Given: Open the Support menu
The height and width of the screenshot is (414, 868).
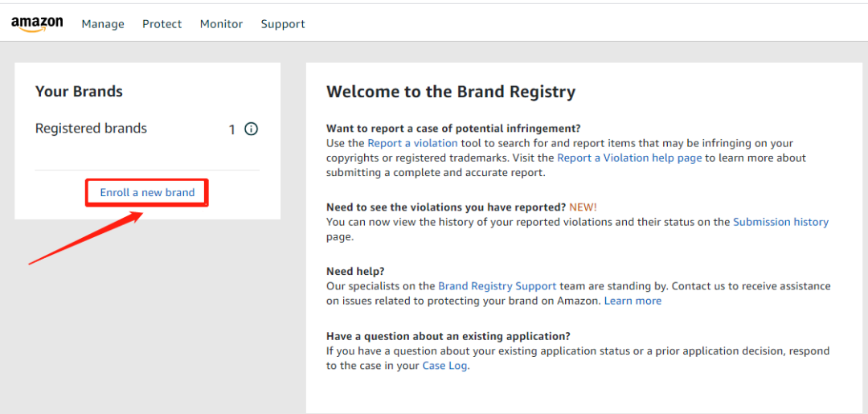Looking at the screenshot, I should (x=283, y=24).
